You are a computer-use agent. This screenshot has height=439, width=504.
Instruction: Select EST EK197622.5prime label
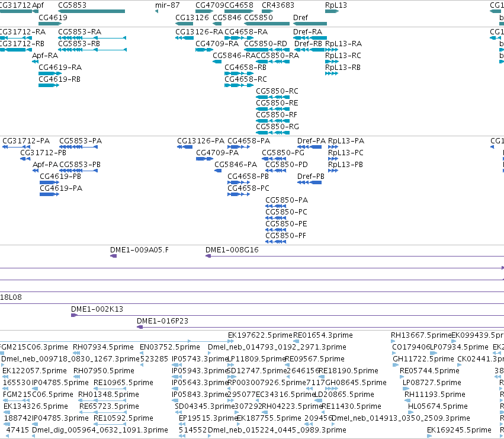coord(261,335)
